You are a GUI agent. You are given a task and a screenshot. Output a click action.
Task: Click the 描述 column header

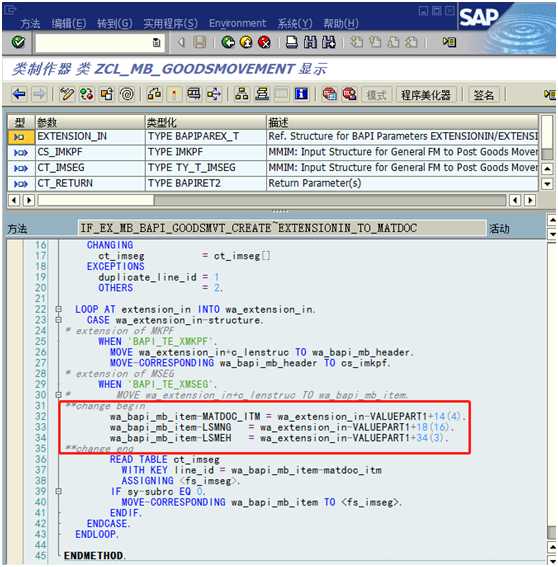402,123
